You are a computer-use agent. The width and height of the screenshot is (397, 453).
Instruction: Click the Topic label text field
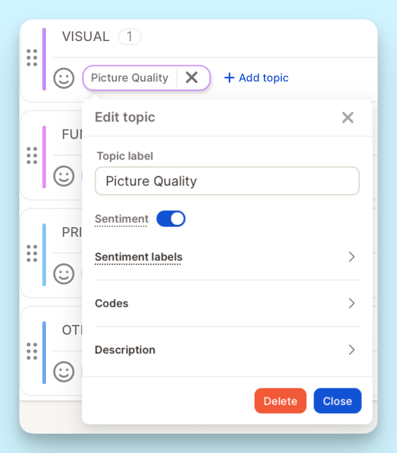coord(227,181)
